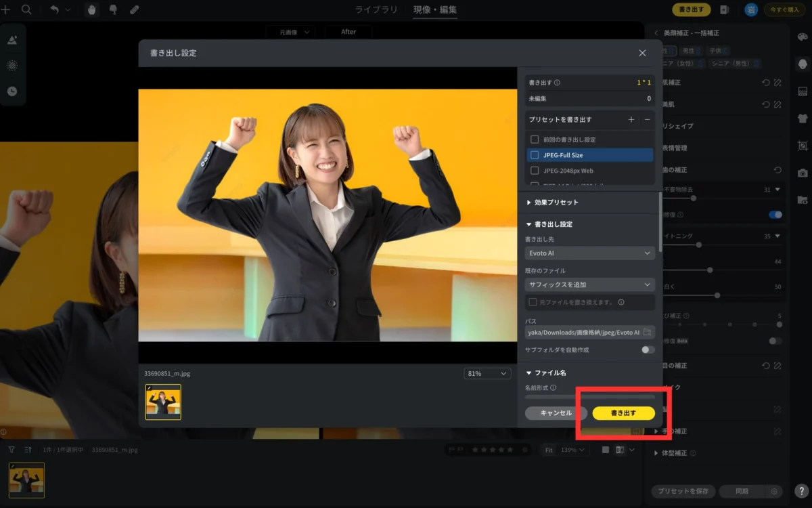The width and height of the screenshot is (812, 508).
Task: Open the 81% zoom level dropdown
Action: click(487, 373)
